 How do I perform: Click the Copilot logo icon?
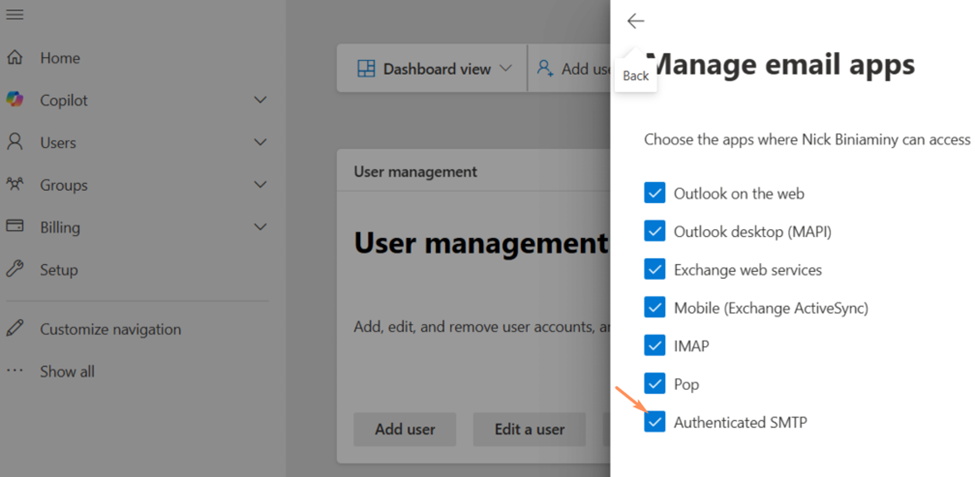coord(15,100)
